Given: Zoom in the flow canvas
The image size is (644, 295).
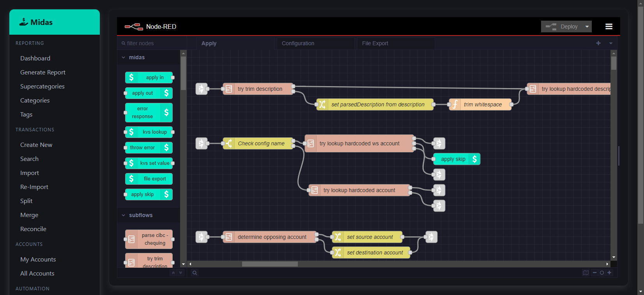Looking at the screenshot, I should tap(609, 273).
